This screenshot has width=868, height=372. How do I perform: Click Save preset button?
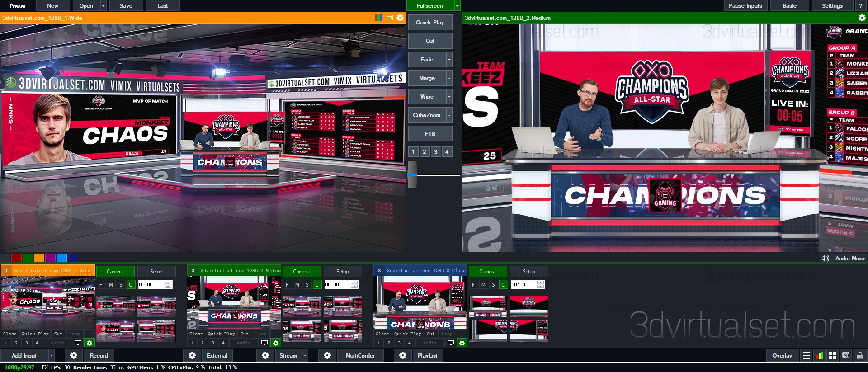coord(126,6)
